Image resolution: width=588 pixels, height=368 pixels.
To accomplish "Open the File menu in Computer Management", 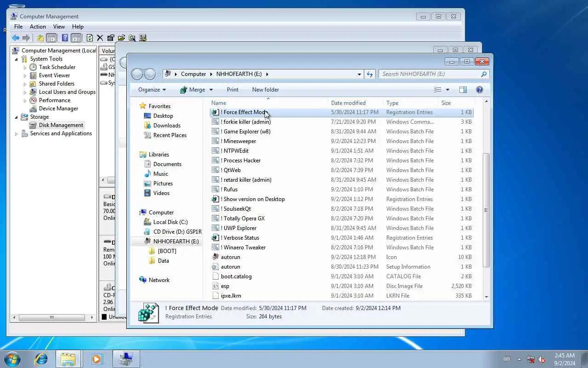I will 18,27.
